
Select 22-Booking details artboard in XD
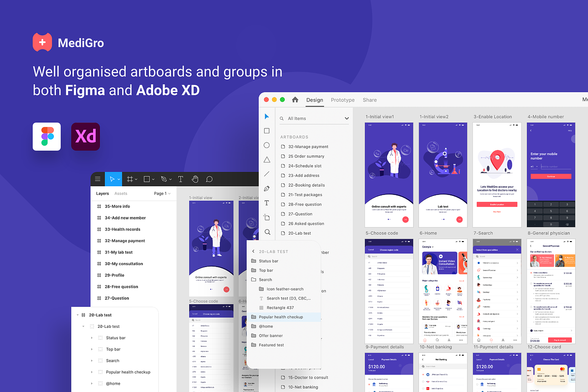(x=306, y=185)
